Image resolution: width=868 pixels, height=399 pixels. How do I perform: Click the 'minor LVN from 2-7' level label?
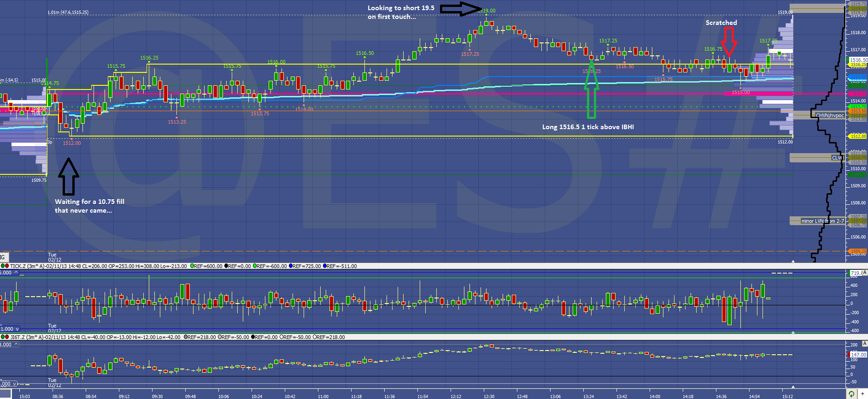822,221
